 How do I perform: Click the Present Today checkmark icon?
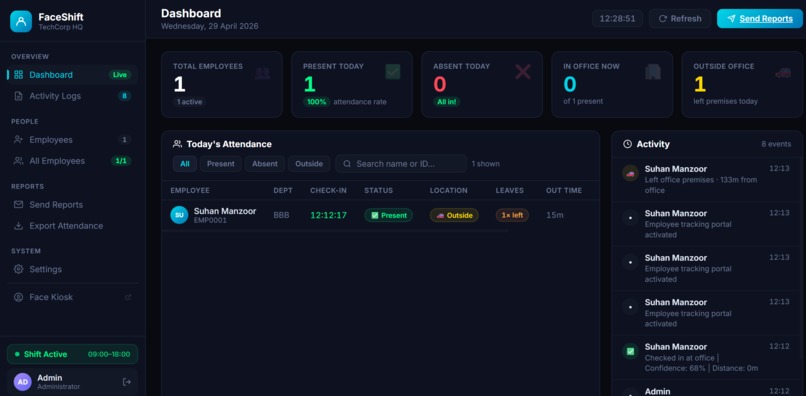pyautogui.click(x=393, y=72)
